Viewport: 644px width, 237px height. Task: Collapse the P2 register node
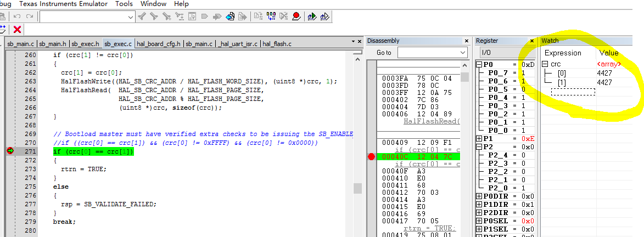pyautogui.click(x=479, y=146)
